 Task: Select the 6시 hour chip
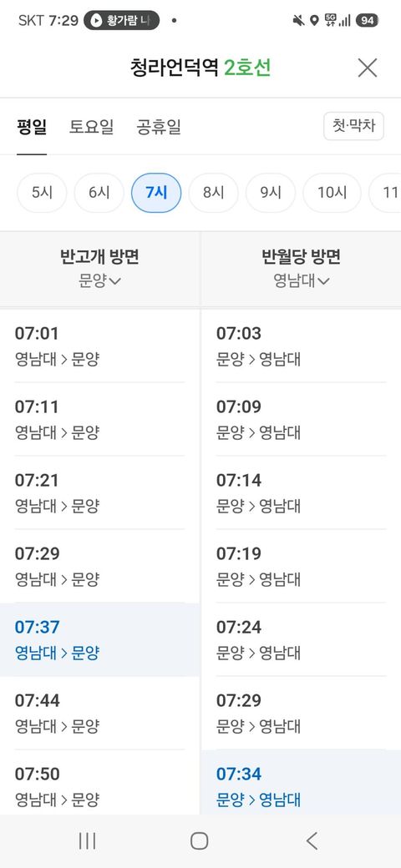pos(99,193)
